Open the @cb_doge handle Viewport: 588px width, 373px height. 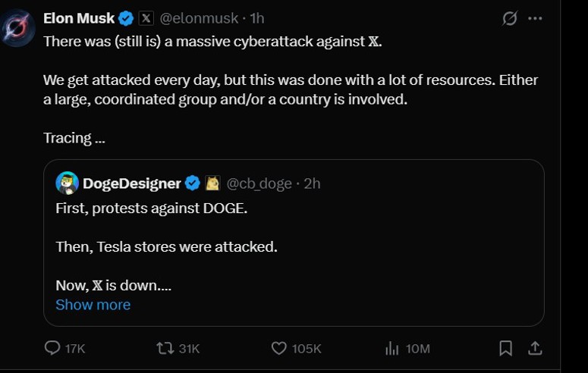tap(259, 183)
